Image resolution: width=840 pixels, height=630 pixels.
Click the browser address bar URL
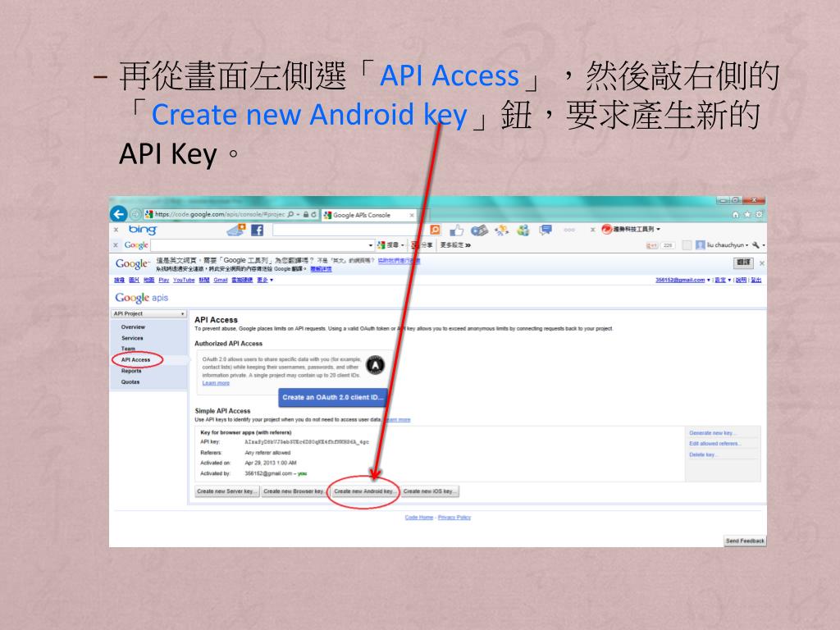(220, 214)
